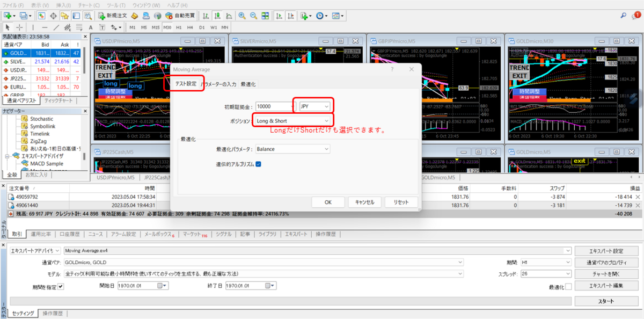Click the キャンセル button
The height and width of the screenshot is (319, 644).
(x=364, y=202)
